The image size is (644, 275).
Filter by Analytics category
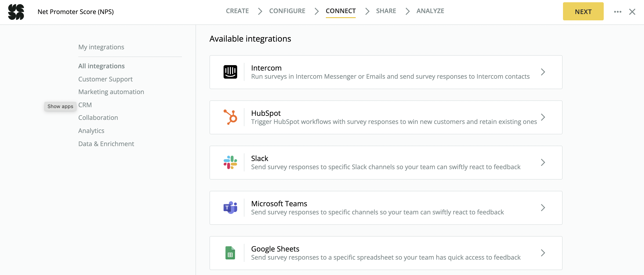tap(91, 131)
